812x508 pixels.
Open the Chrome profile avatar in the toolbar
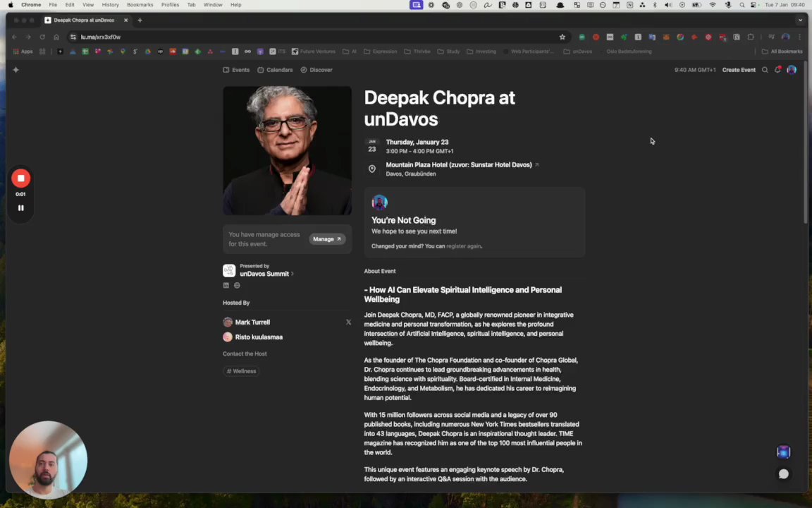pos(786,37)
